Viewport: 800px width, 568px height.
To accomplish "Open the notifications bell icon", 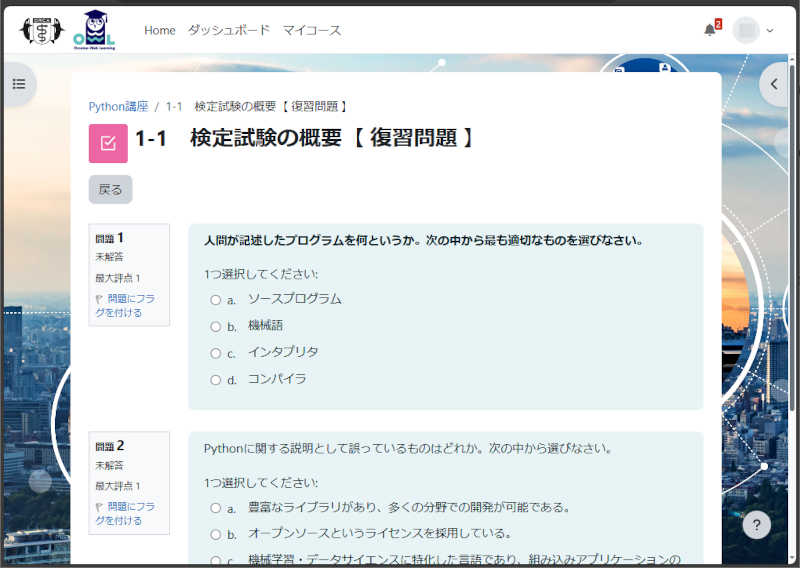I will pyautogui.click(x=710, y=30).
